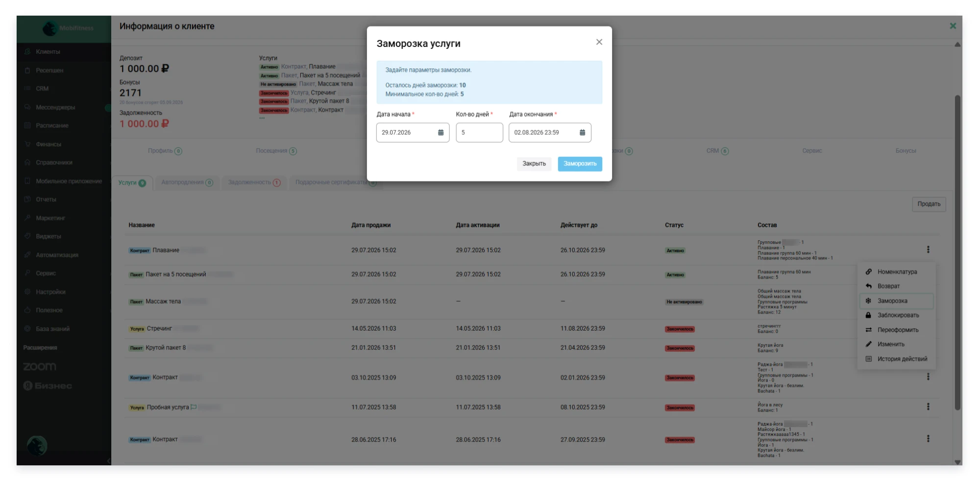Focus the Кол-во дней input field

pos(479,133)
